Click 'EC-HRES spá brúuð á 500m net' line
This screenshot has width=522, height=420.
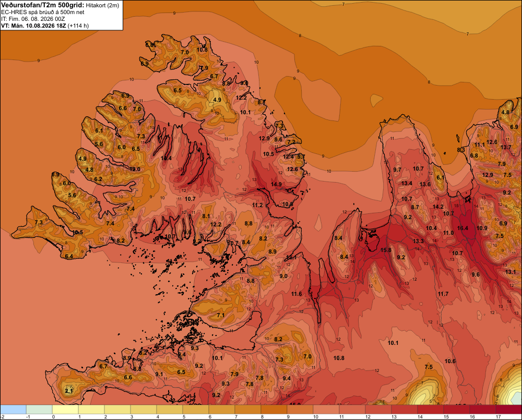tap(43, 12)
